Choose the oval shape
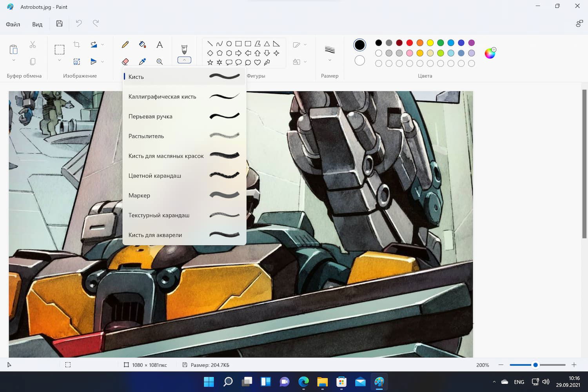 coord(229,44)
